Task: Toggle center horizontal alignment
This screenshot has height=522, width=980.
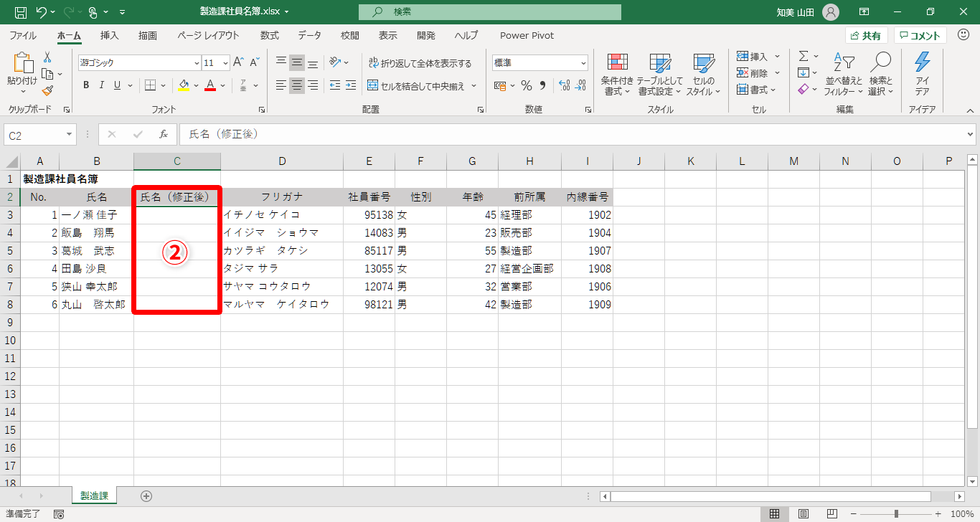Action: (297, 85)
